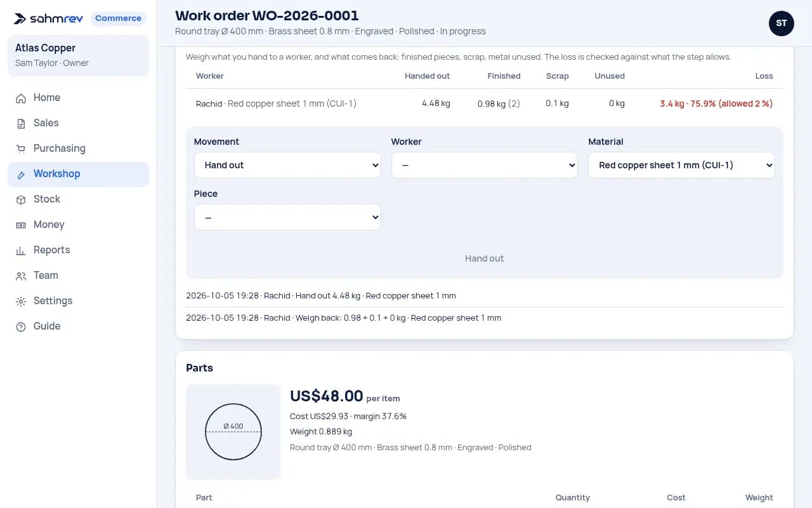Click the Stock box icon

(x=21, y=199)
